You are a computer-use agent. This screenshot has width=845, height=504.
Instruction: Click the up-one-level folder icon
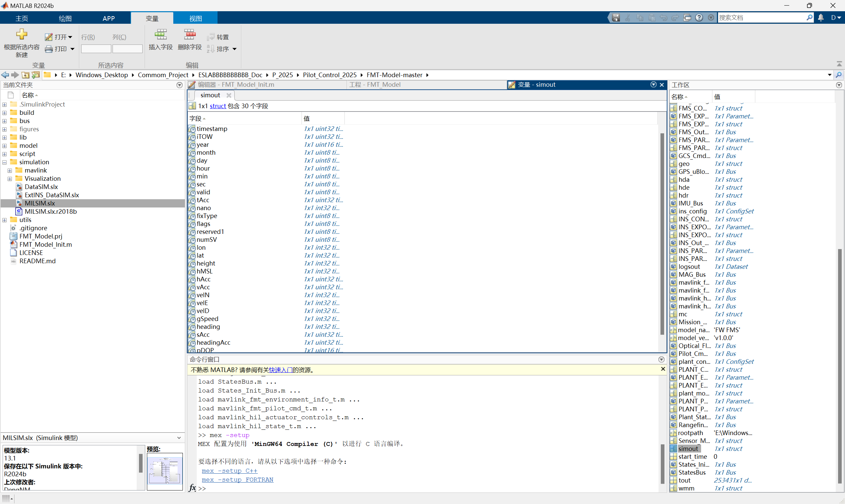(25, 75)
